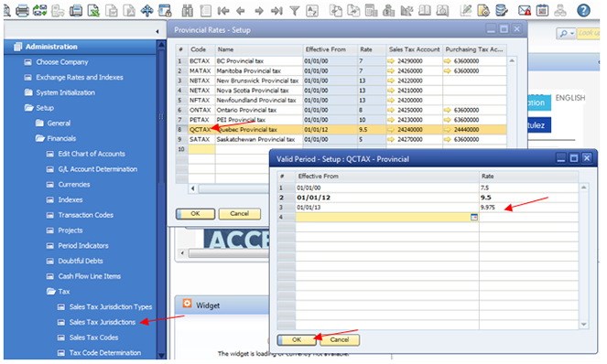The image size is (607, 364).
Task: Open Sales Tax Jurisdiction Types
Action: tap(111, 307)
